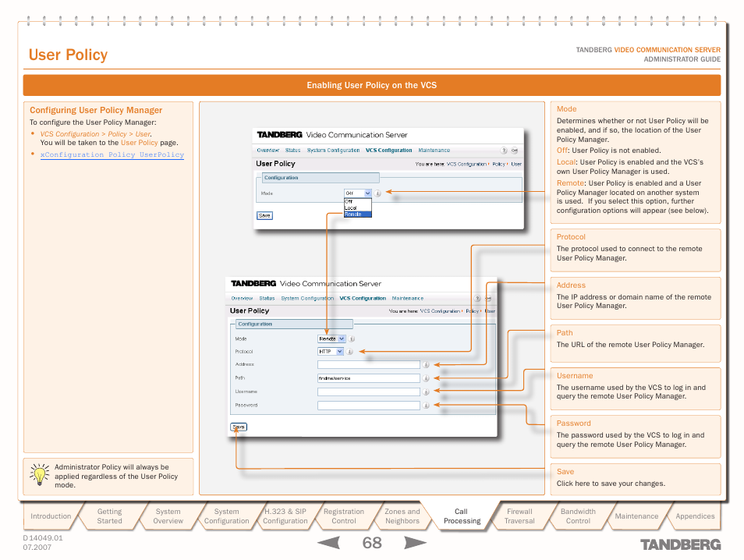Click info icon next to Password field
This screenshot has width=744, height=560.
[426, 406]
